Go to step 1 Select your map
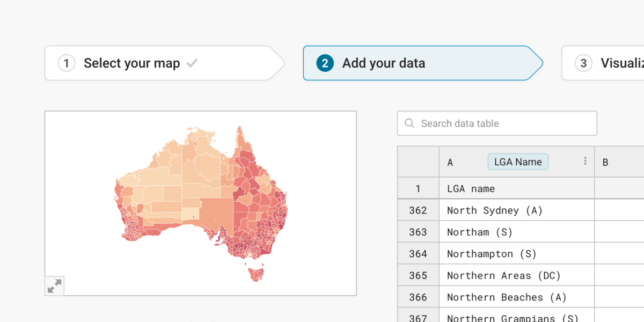The width and height of the screenshot is (644, 322). (164, 63)
